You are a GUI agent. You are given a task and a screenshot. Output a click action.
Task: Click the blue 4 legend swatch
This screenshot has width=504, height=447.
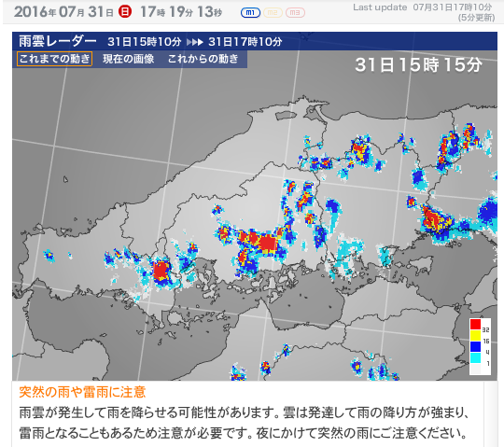(x=475, y=347)
